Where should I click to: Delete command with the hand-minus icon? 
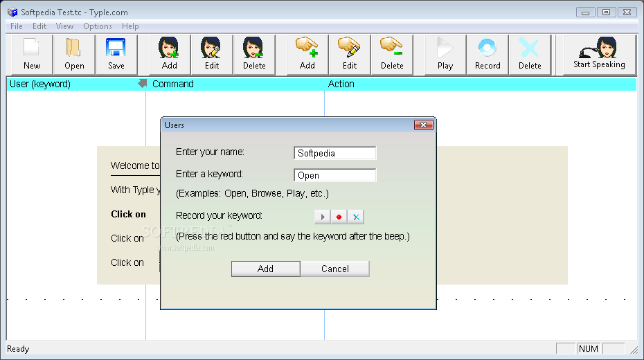[x=392, y=54]
